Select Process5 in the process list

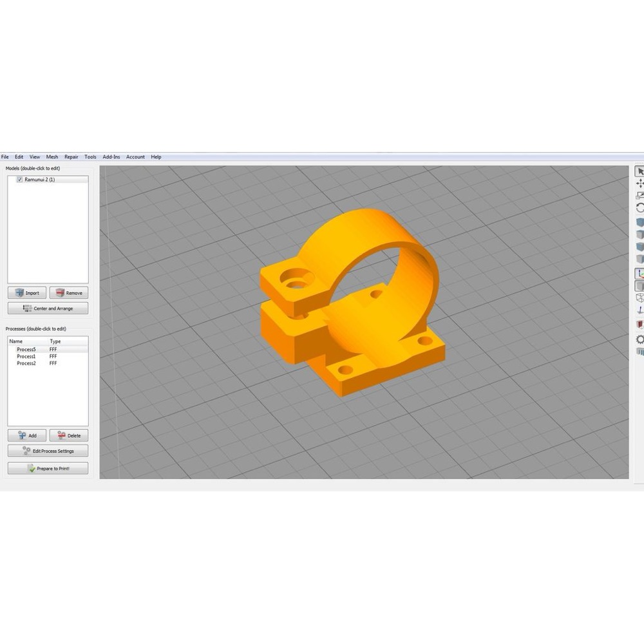click(48, 350)
